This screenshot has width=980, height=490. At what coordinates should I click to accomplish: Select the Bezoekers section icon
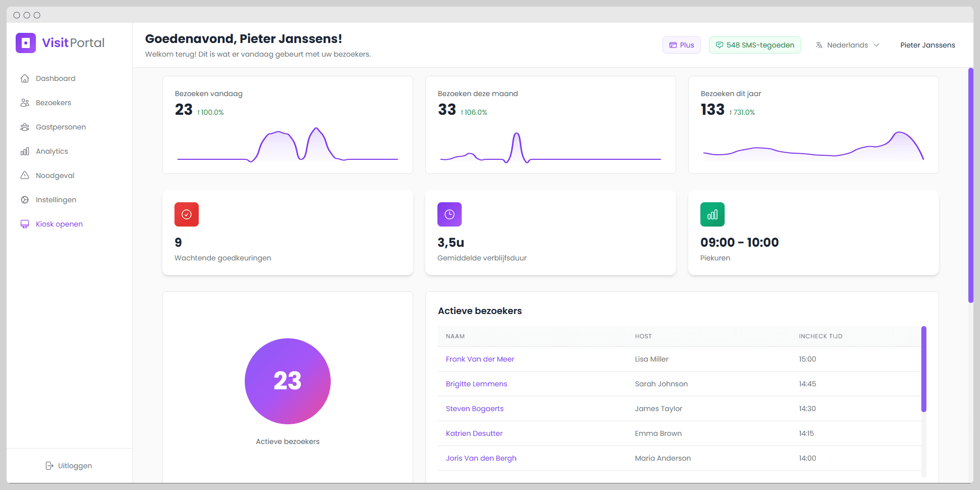tap(25, 103)
